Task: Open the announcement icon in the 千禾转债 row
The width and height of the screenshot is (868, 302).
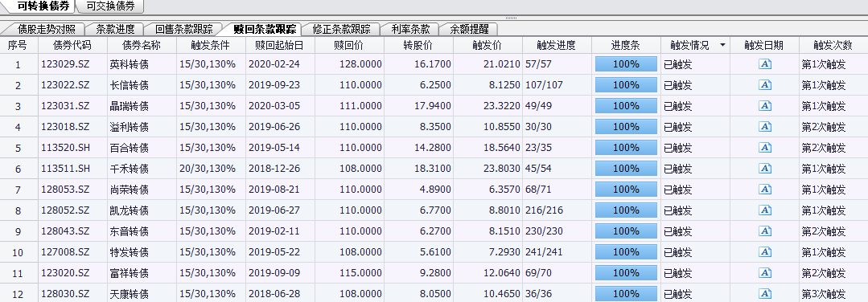Action: [x=765, y=169]
